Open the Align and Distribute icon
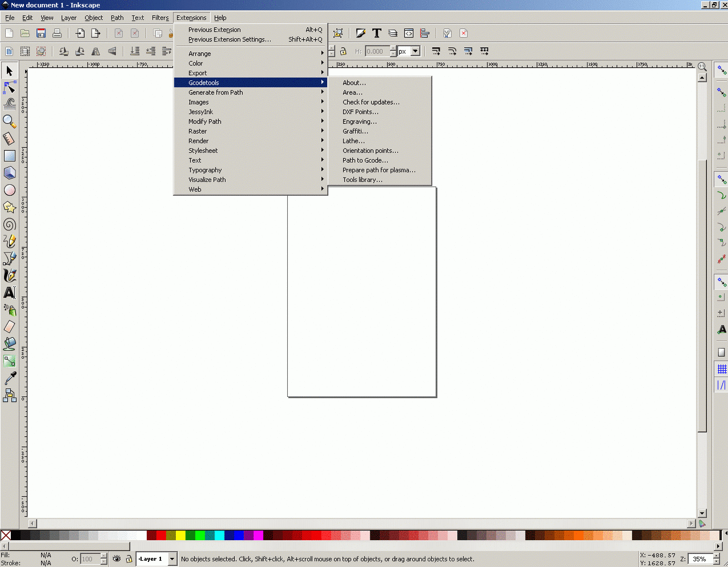Screen dimensions: 728x567 (x=424, y=33)
